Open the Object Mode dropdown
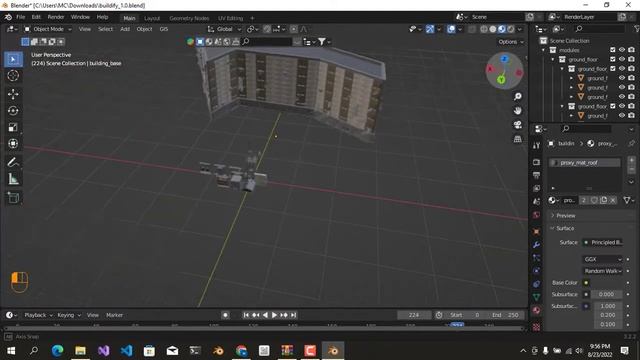This screenshot has width=640, height=360. [x=48, y=29]
